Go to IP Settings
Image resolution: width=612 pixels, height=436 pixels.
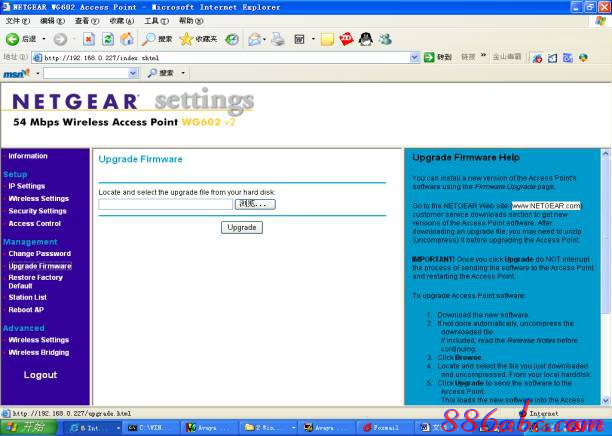pyautogui.click(x=27, y=186)
